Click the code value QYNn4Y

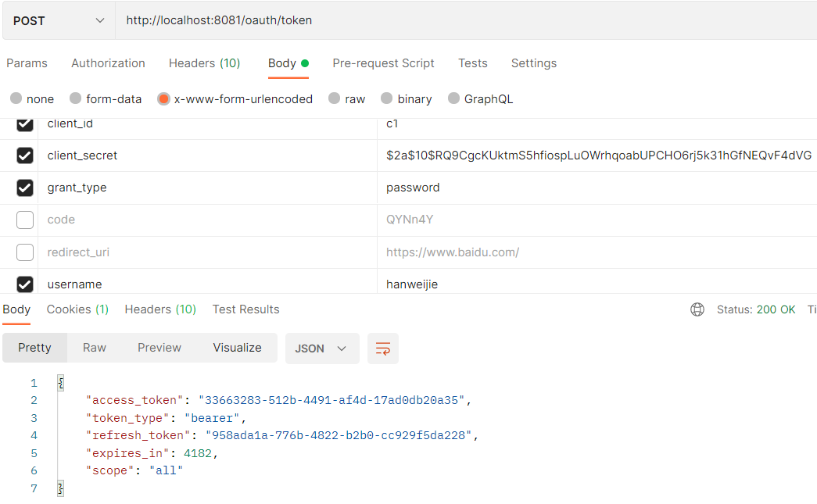(x=410, y=220)
